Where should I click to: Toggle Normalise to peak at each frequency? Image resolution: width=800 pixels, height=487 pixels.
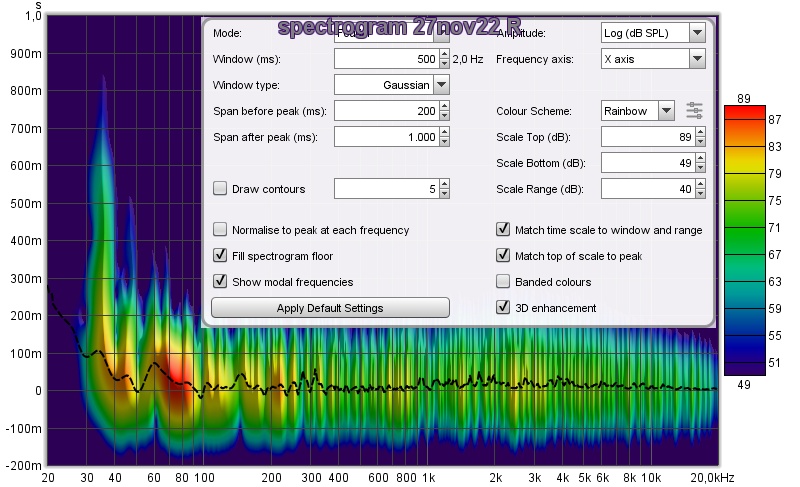click(220, 229)
